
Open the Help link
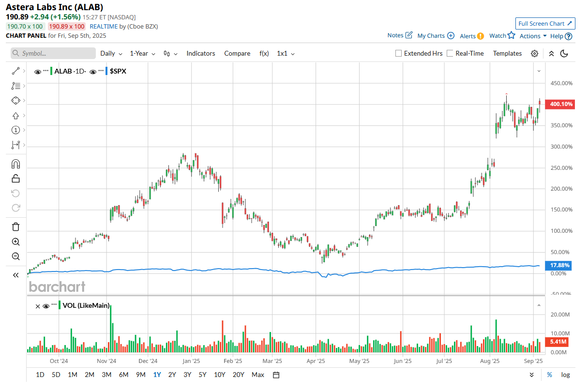(x=561, y=36)
